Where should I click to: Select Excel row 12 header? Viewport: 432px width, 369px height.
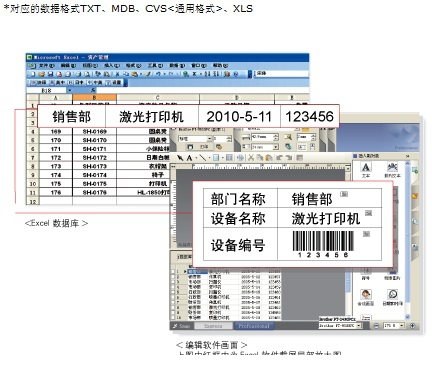pos(33,201)
